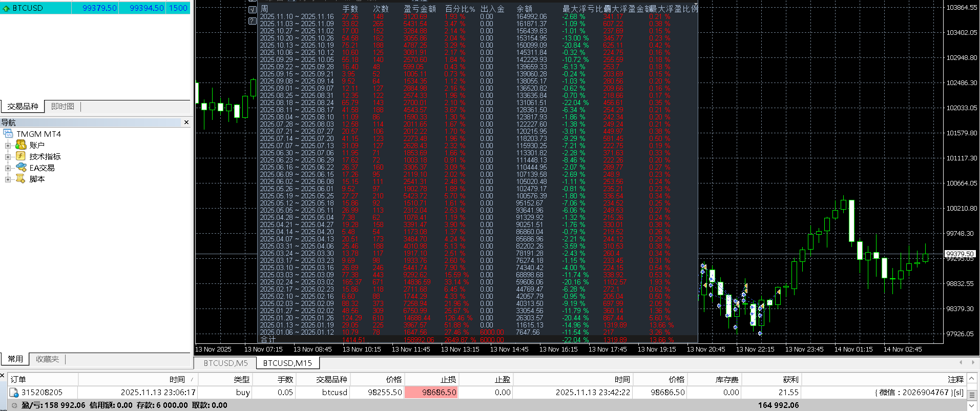Click the EA交易 expert advisors icon
The height and width of the screenshot is (411, 980).
pos(20,168)
